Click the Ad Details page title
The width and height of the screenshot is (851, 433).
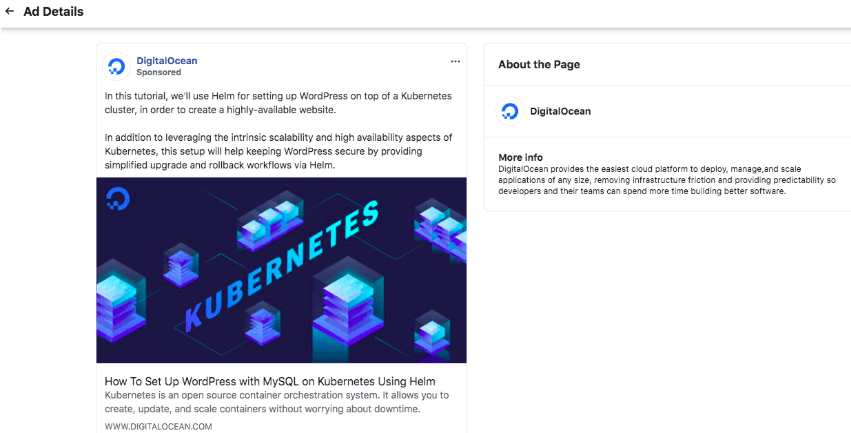click(53, 12)
